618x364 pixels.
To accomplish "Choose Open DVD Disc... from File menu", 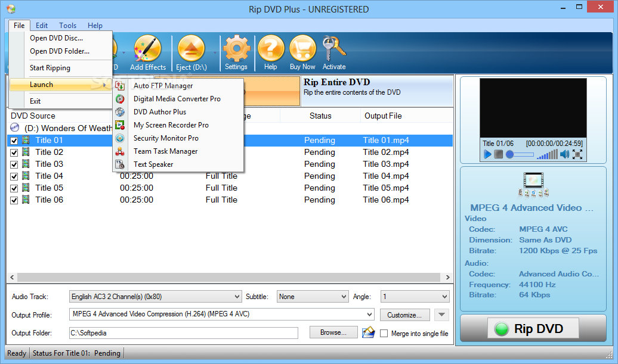I will [61, 38].
